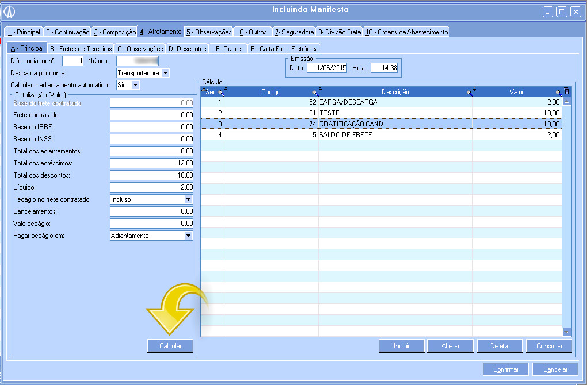This screenshot has width=588, height=385.
Task: Click the emission Data input field
Action: [326, 68]
